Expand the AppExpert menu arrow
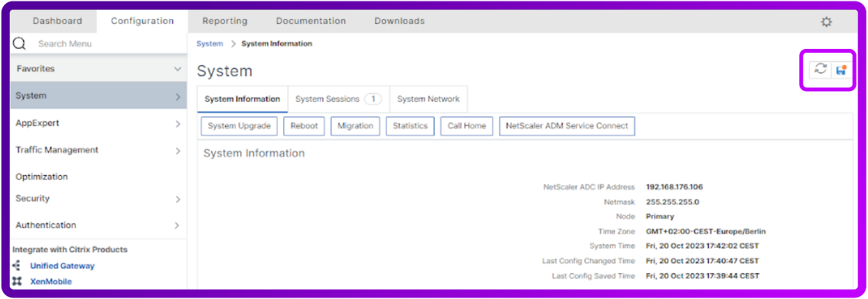The height and width of the screenshot is (299, 868). (178, 124)
